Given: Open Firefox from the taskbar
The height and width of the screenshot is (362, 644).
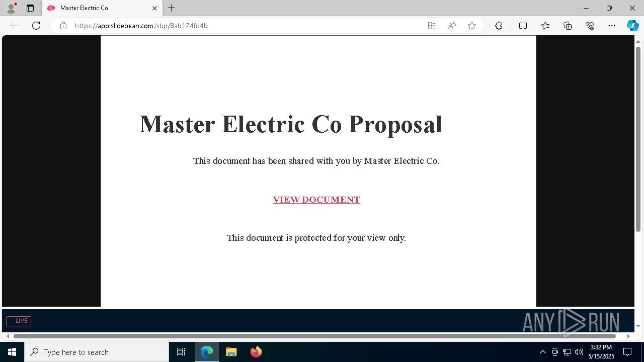Looking at the screenshot, I should [x=256, y=352].
